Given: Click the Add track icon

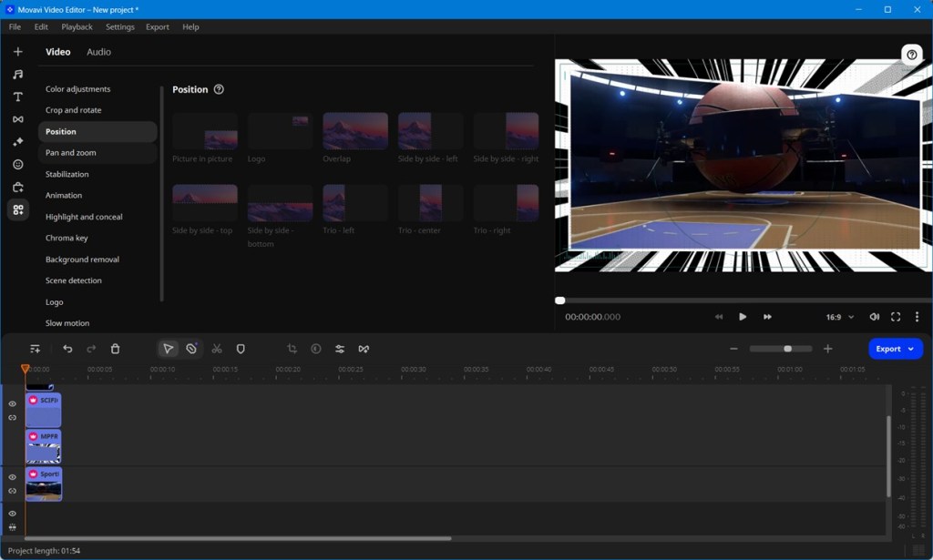Looking at the screenshot, I should 36,349.
